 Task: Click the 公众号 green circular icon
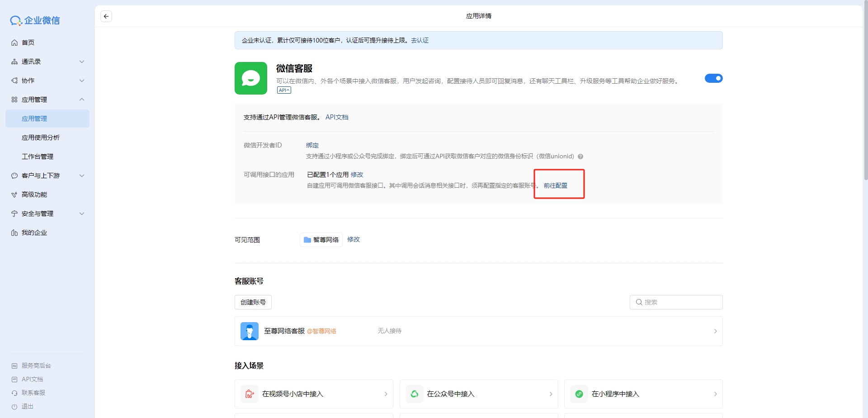click(x=415, y=394)
